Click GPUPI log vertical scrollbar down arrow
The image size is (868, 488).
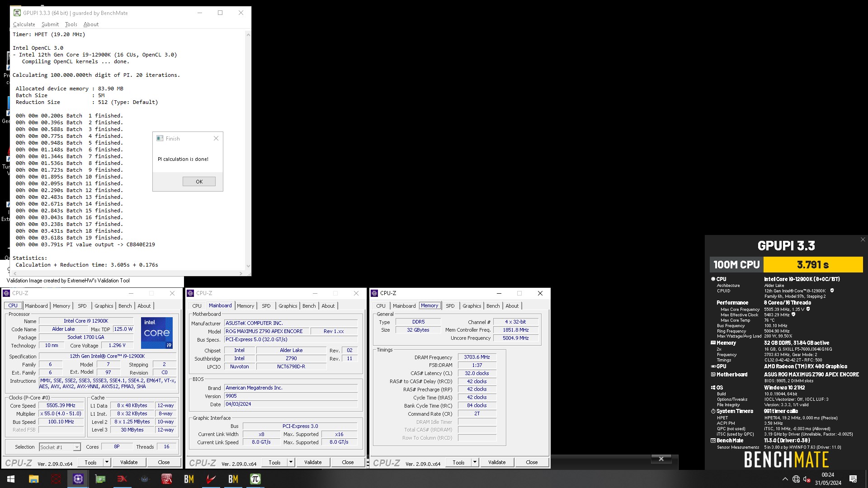(x=248, y=266)
